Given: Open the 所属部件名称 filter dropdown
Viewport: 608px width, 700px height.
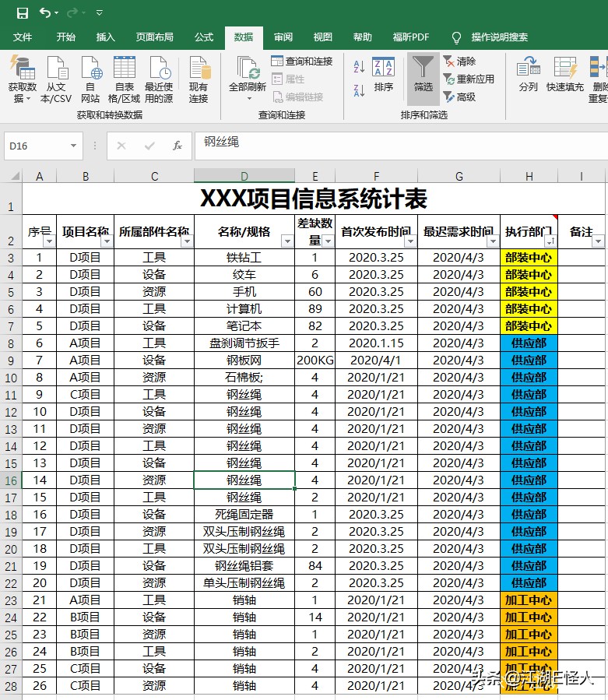Looking at the screenshot, I should 187,241.
